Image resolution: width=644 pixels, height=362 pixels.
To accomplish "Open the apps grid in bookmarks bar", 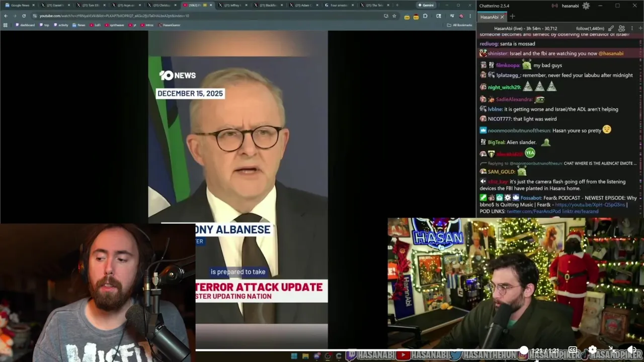I will point(6,25).
